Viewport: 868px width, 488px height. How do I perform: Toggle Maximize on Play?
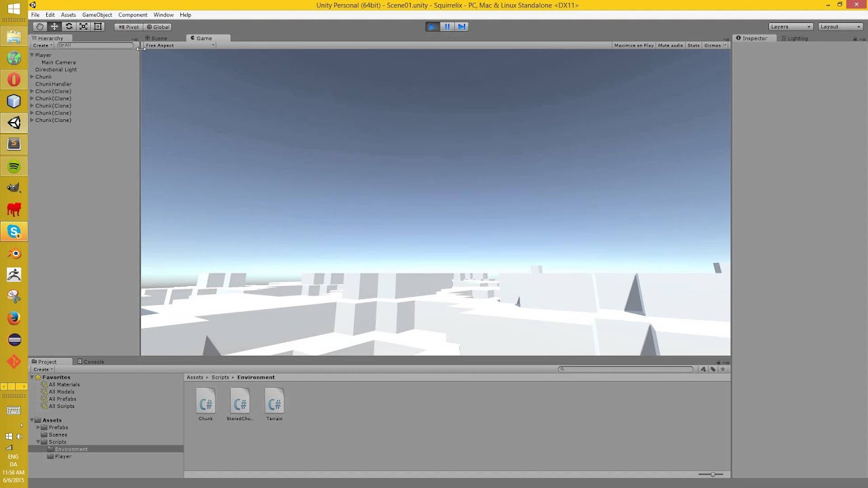[633, 45]
